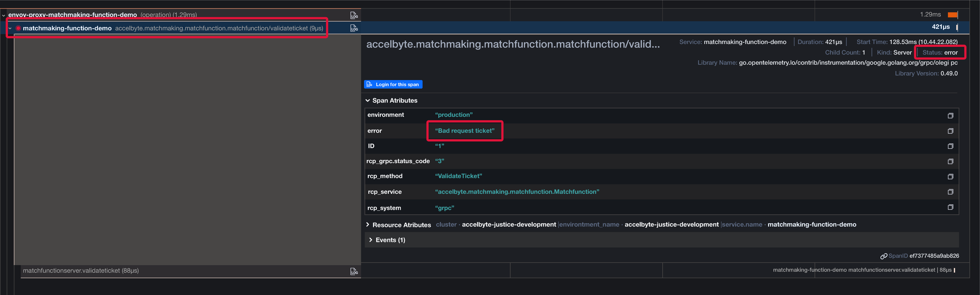Open logs icon for matchmaking-function-demo validateticket row
This screenshot has height=295, width=980.
pos(354,28)
